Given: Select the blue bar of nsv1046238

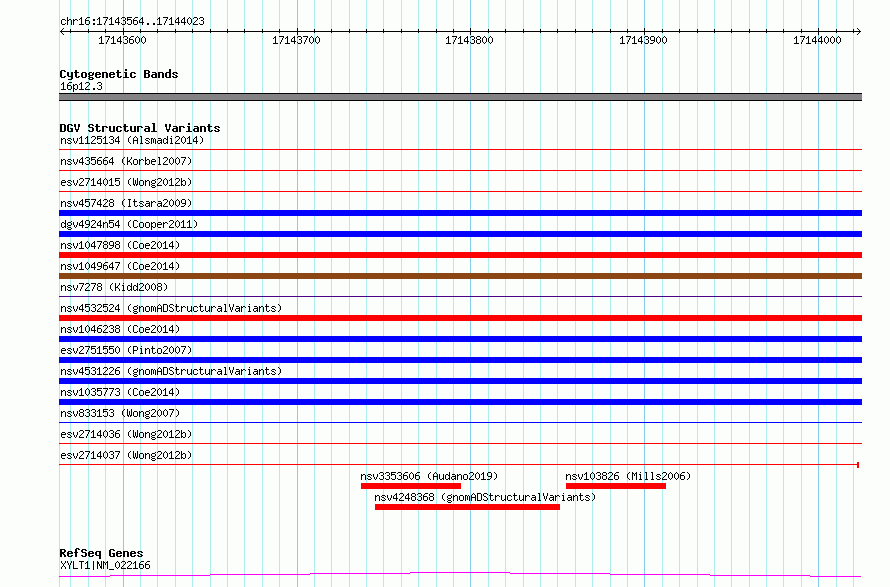Looking at the screenshot, I should tap(460, 339).
